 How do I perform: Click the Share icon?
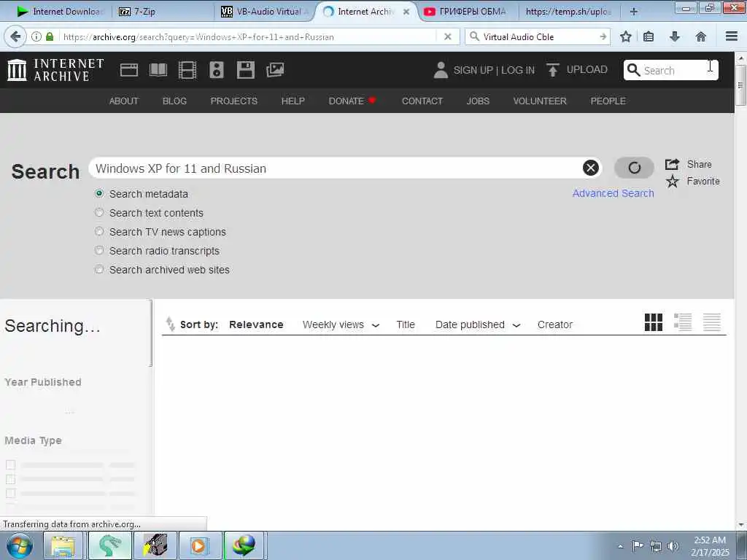tap(672, 164)
